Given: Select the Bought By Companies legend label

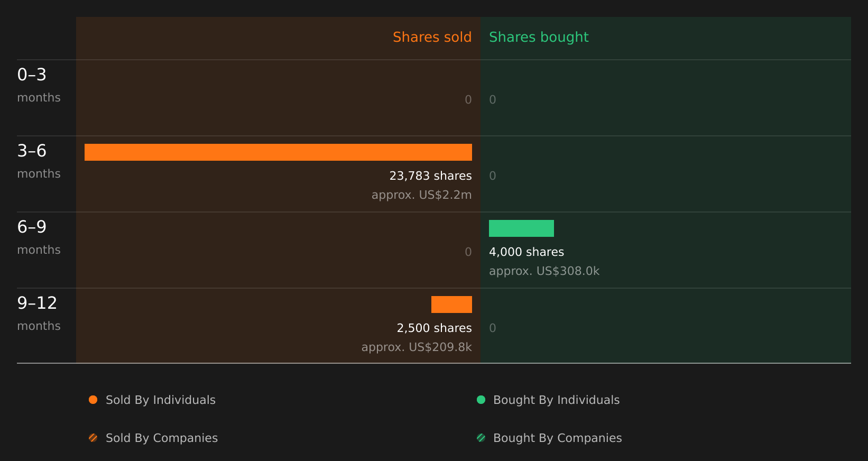Looking at the screenshot, I should [558, 438].
